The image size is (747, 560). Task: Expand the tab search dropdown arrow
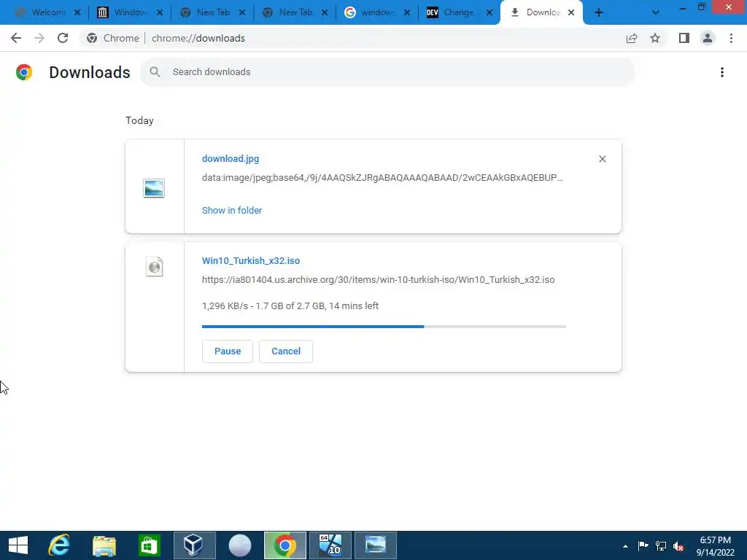(x=656, y=13)
